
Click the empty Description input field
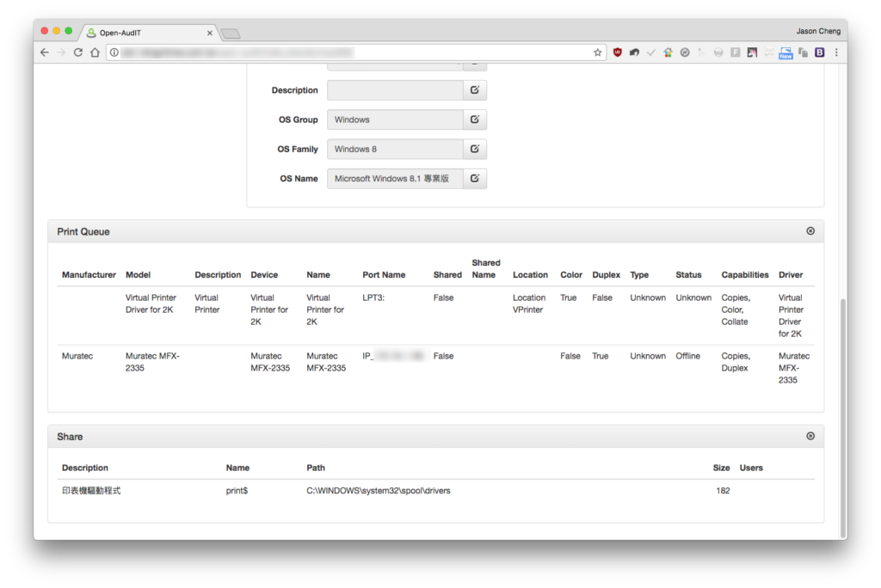[395, 90]
